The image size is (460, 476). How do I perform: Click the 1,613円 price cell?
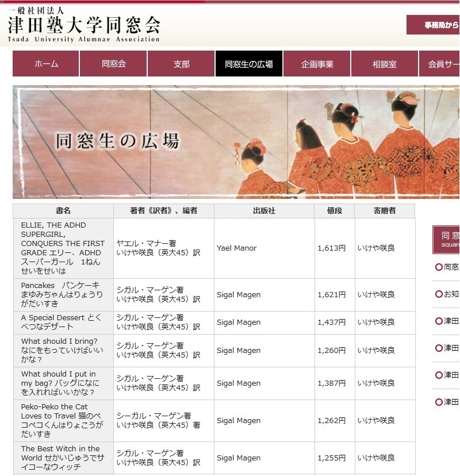[335, 248]
